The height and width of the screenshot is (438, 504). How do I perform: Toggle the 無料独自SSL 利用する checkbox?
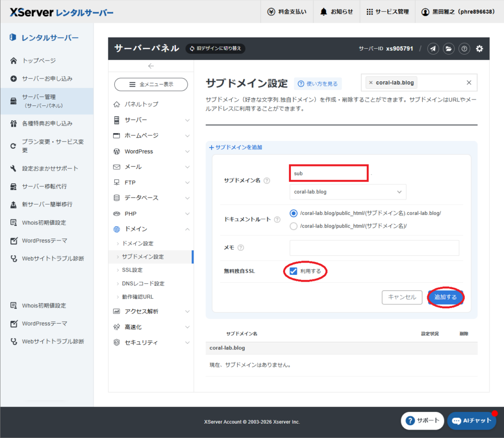(293, 271)
